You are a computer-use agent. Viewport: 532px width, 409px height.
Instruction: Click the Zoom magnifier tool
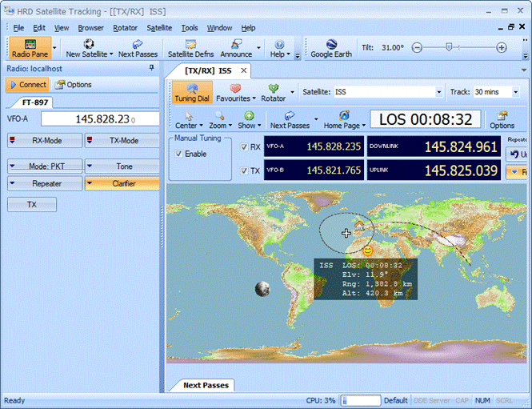[x=220, y=120]
